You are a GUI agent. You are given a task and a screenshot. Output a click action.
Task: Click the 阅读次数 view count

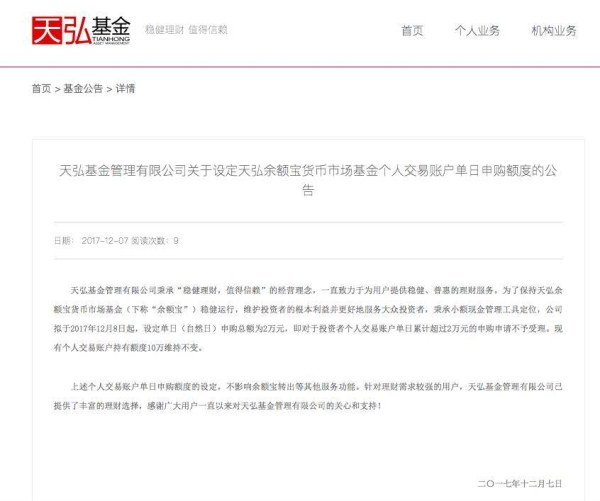[155, 241]
